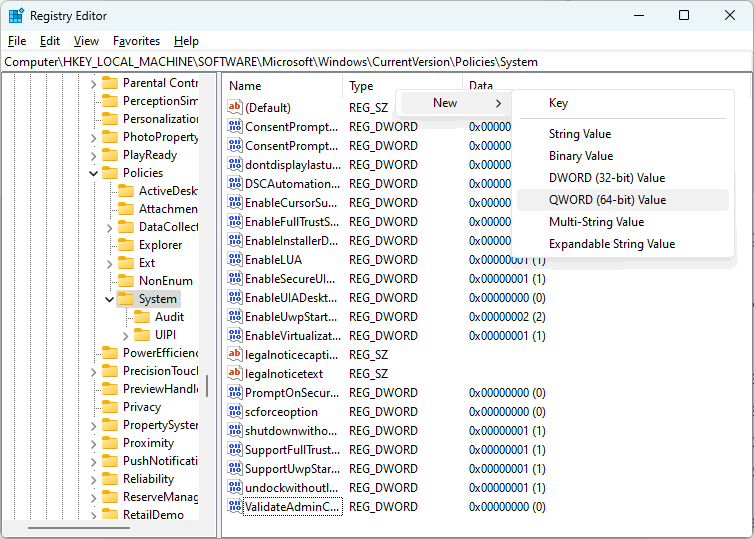This screenshot has width=754, height=539.
Task: Click the Registry Editor app icon
Action: (x=16, y=16)
